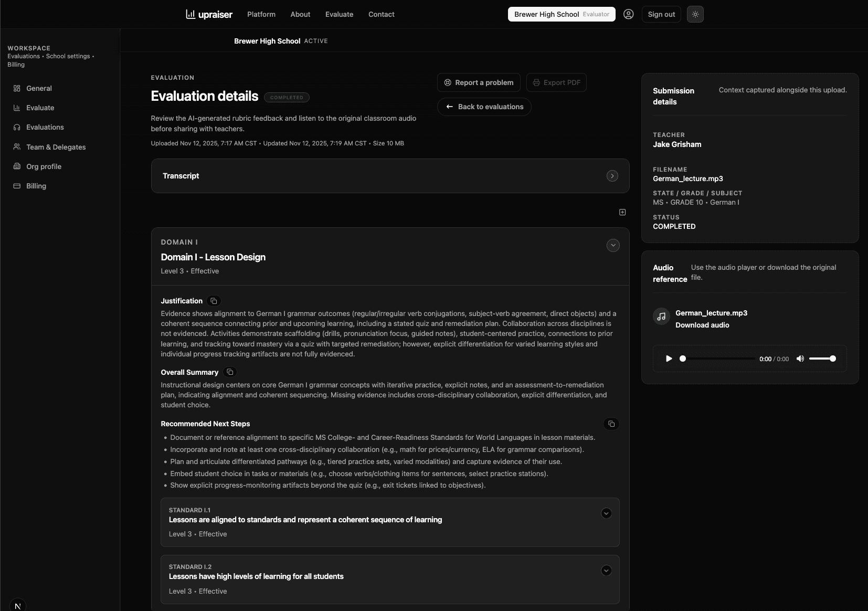Expand the Transcript section

612,176
